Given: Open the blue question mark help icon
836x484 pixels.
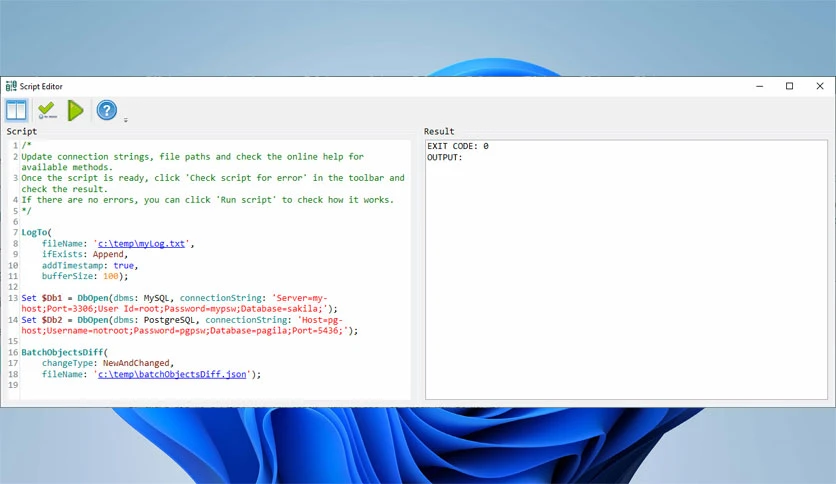Looking at the screenshot, I should tap(107, 110).
